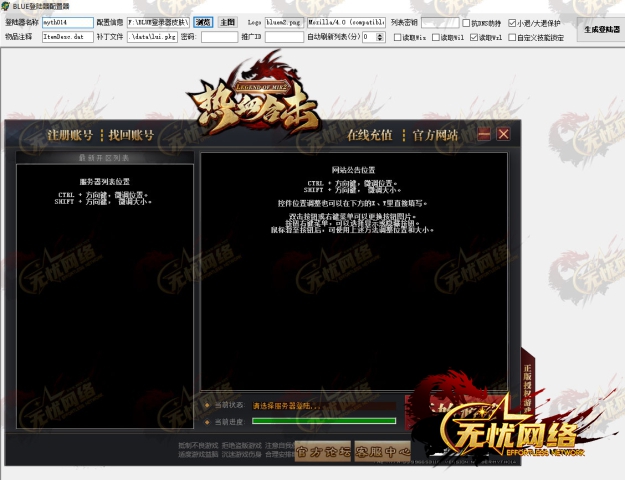Viewport: 625px width, 480px height.
Task: Click the 生成登陆器 generate button
Action: pyautogui.click(x=602, y=30)
